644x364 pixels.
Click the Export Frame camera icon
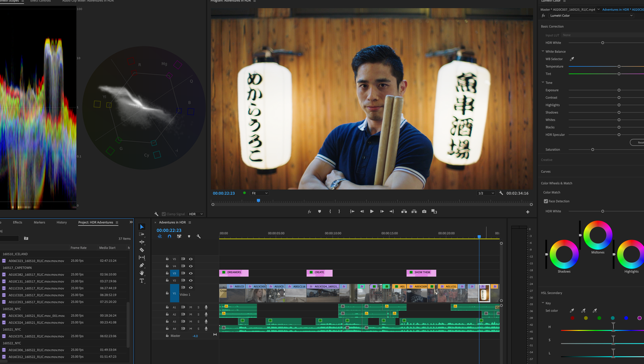click(x=424, y=211)
